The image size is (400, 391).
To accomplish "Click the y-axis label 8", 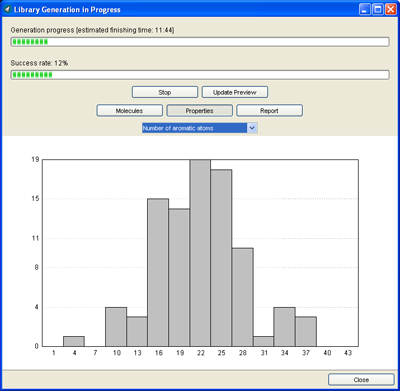I will [x=37, y=268].
